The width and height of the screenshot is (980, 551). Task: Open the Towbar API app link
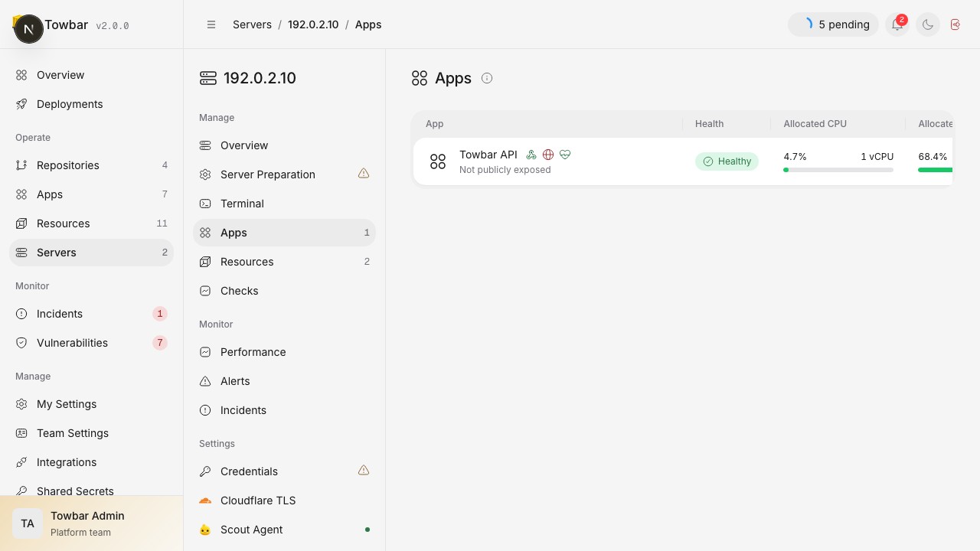(488, 155)
